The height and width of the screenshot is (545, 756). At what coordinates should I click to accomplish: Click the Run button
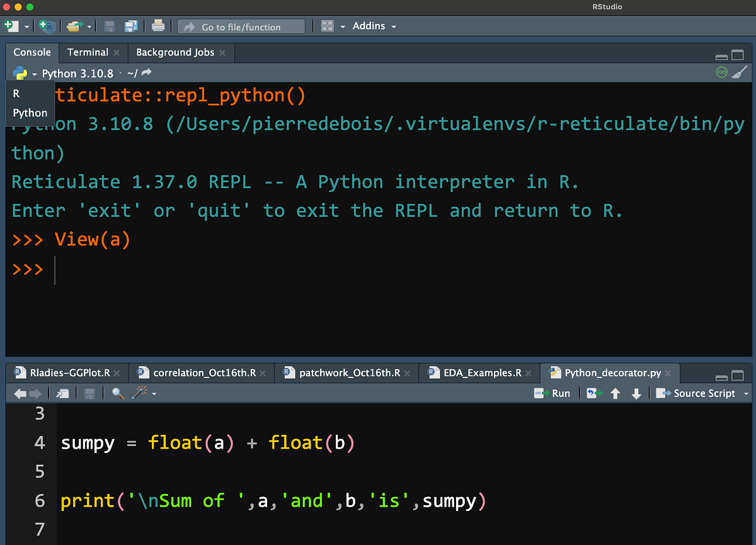pos(553,393)
